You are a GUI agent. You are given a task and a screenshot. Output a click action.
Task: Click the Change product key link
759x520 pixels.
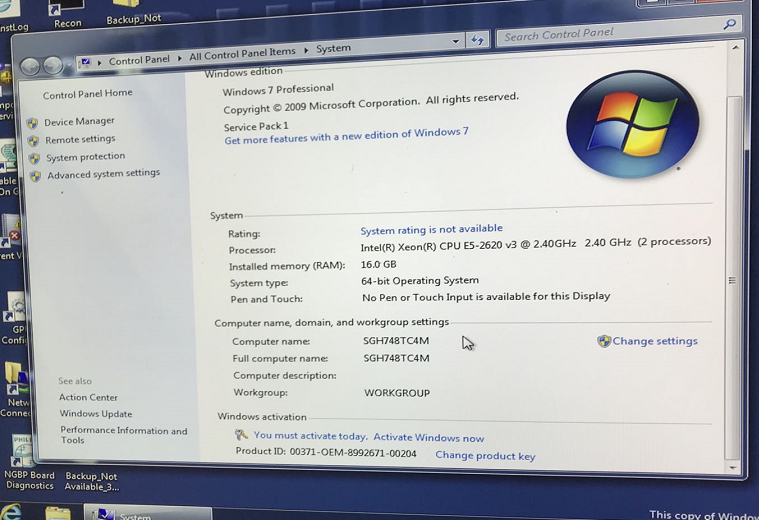tap(485, 456)
